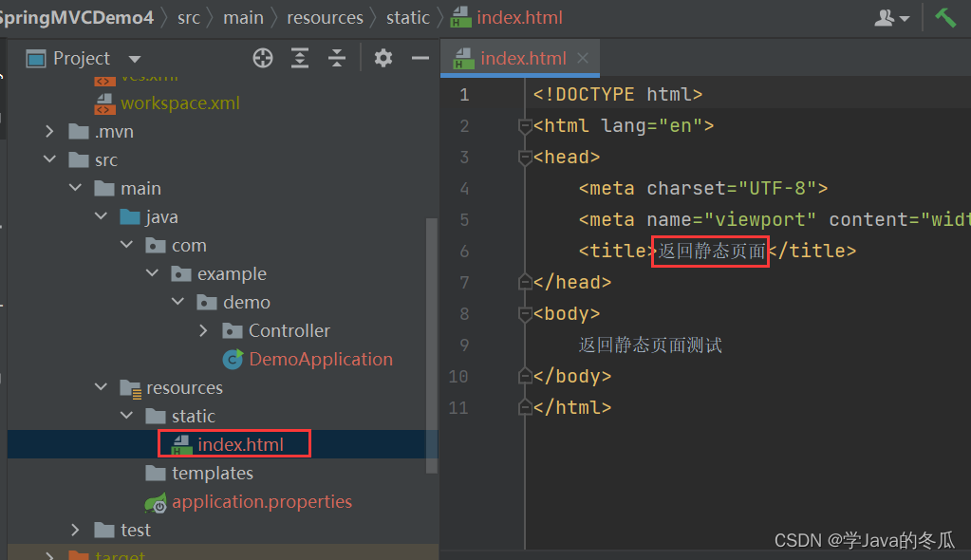The width and height of the screenshot is (971, 560).
Task: Collapse the src folder
Action: click(48, 159)
